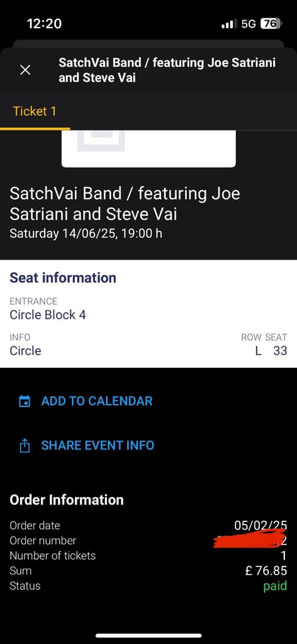The width and height of the screenshot is (297, 644).
Task: Tap the £ 76.85 sum value
Action: pyautogui.click(x=266, y=570)
